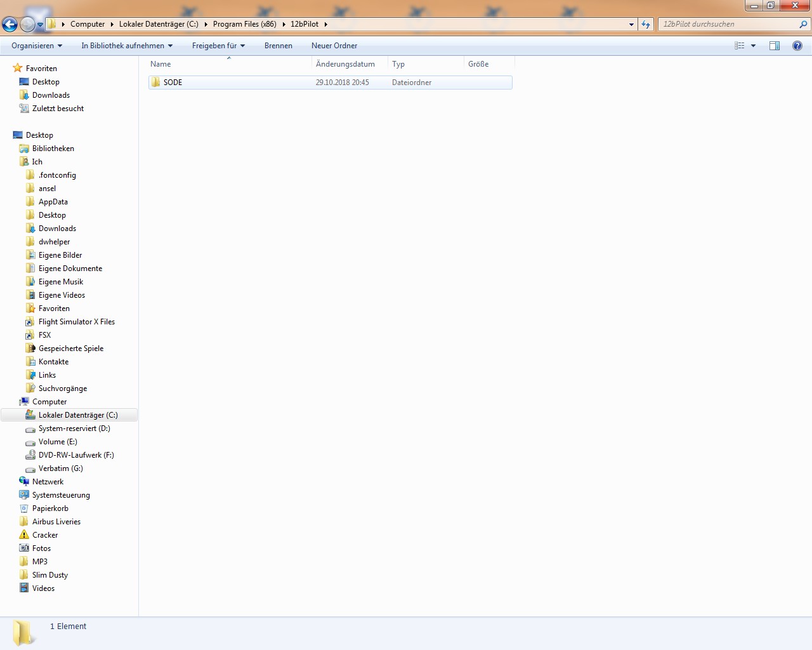
Task: Click the refresh icon beside the address bar
Action: (x=646, y=24)
